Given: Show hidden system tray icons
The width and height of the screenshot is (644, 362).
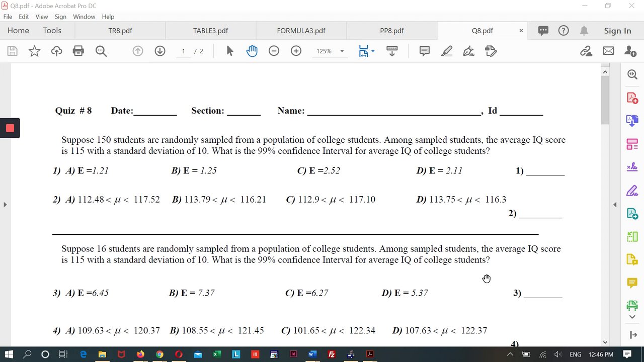Looking at the screenshot, I should point(510,354).
